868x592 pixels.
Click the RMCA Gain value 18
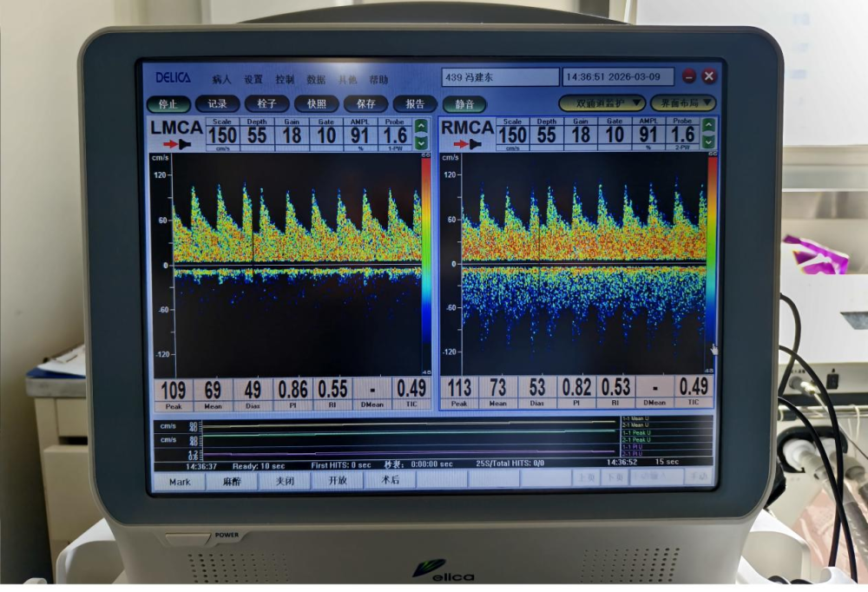[x=581, y=135]
